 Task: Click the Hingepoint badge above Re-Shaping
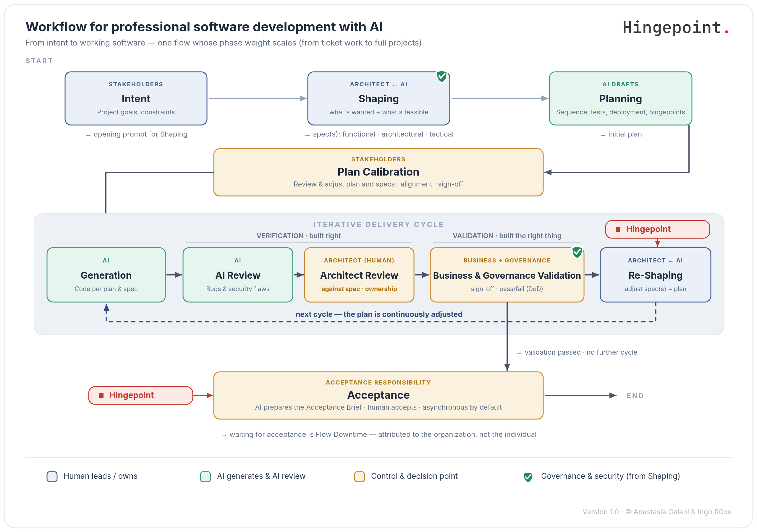(657, 229)
